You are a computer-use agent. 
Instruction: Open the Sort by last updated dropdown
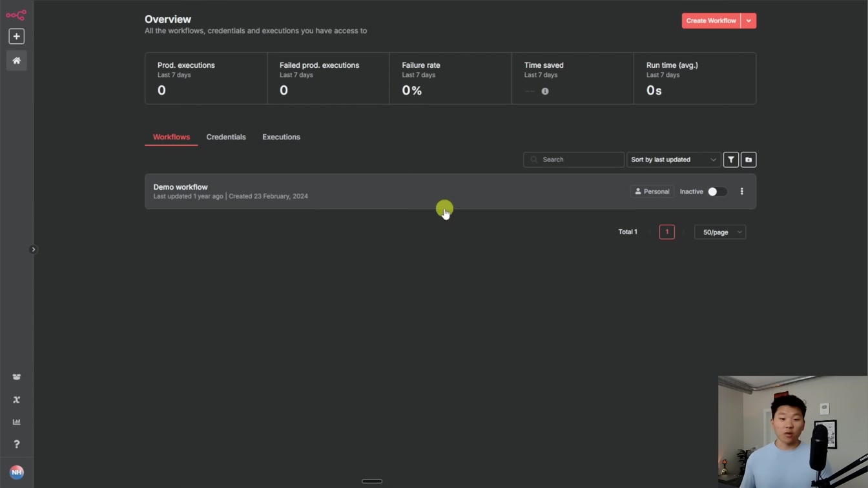coord(674,159)
